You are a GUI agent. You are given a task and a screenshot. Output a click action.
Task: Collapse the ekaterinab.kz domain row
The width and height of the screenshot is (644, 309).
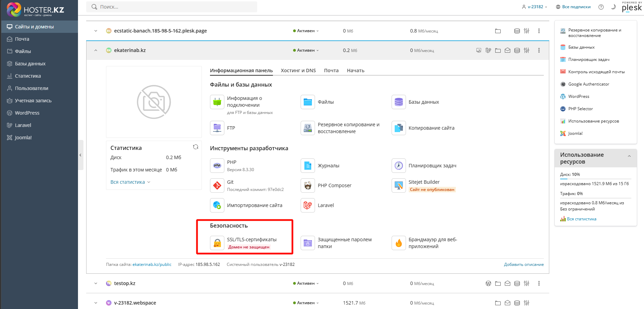tap(96, 50)
